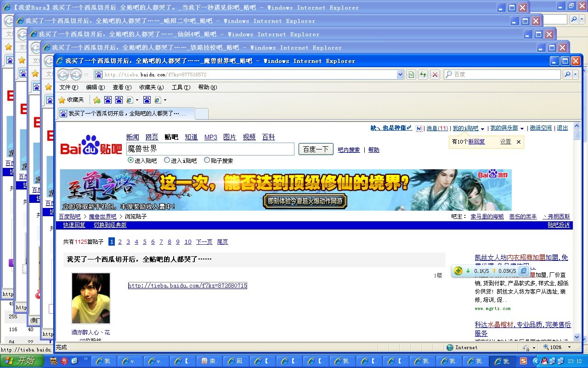Click the browser Back arrow button
This screenshot has width=588, height=368.
coord(63,75)
